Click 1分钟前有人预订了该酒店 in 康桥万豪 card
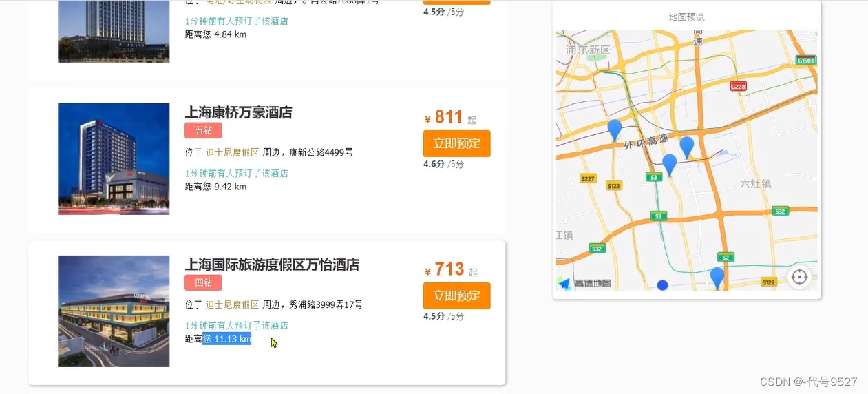The width and height of the screenshot is (868, 394). (236, 173)
